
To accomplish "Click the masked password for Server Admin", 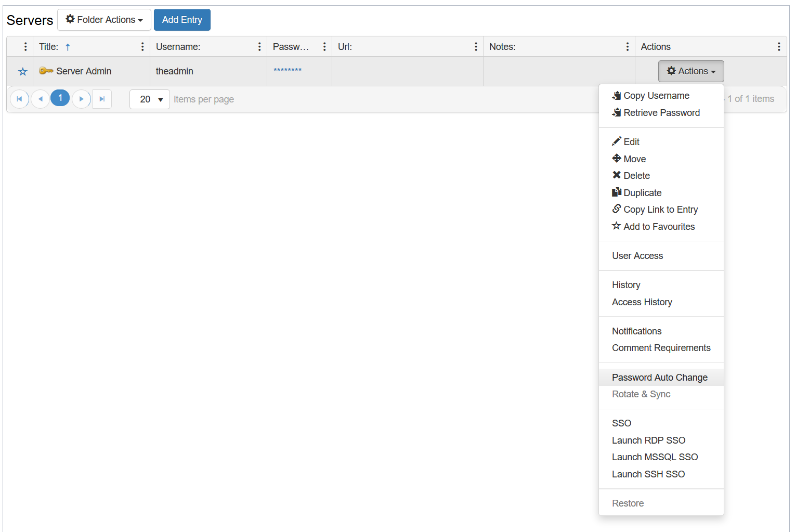I will pos(288,70).
